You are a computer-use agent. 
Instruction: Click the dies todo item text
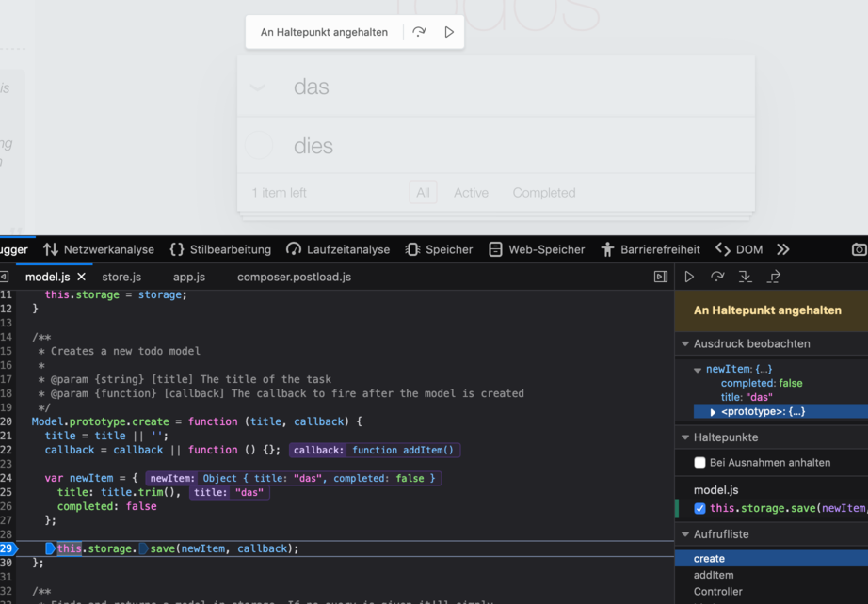tap(313, 146)
